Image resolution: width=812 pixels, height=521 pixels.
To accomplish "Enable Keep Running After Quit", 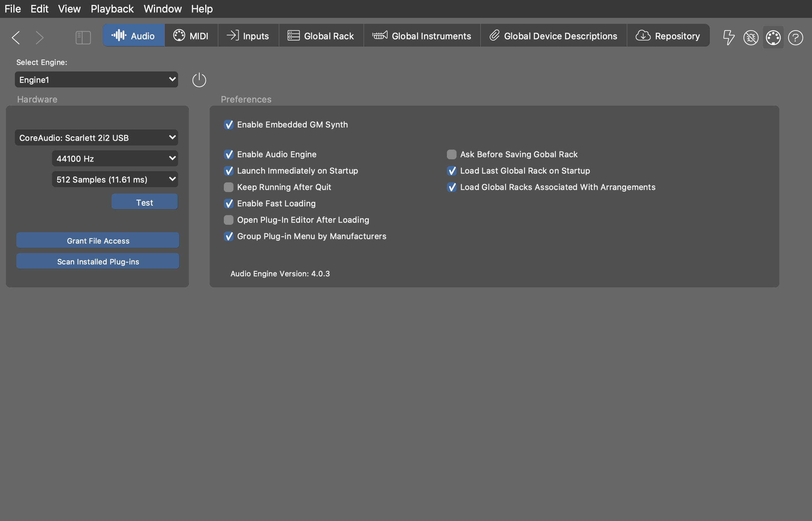I will (x=229, y=187).
